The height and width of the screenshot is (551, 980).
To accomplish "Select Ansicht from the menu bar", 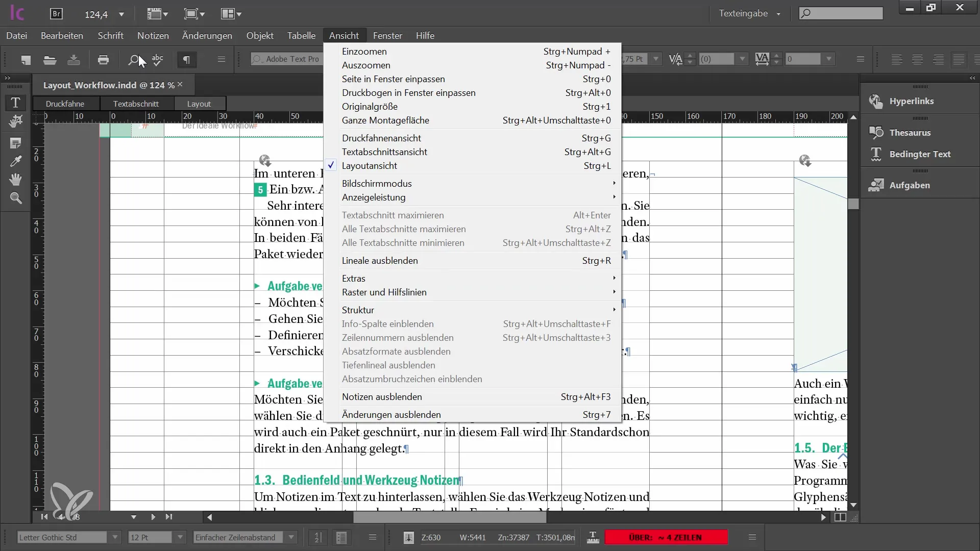I will click(344, 36).
